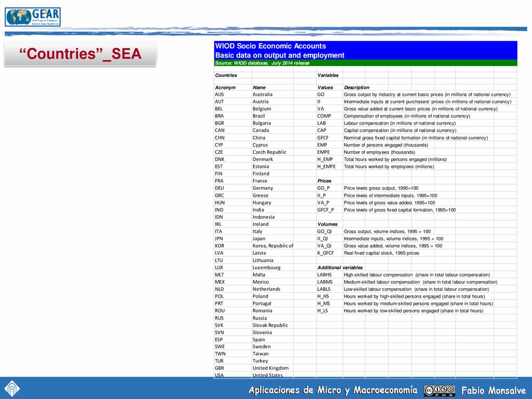Image resolution: width=532 pixels, height=399 pixels.
Task: Click the university emblem icon in footer
Action: pyautogui.click(x=12, y=389)
